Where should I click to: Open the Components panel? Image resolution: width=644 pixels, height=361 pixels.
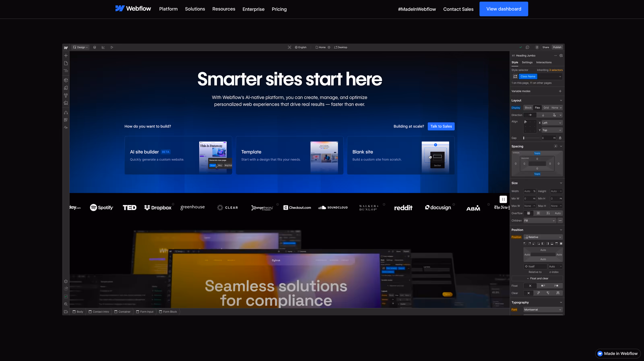[66, 80]
